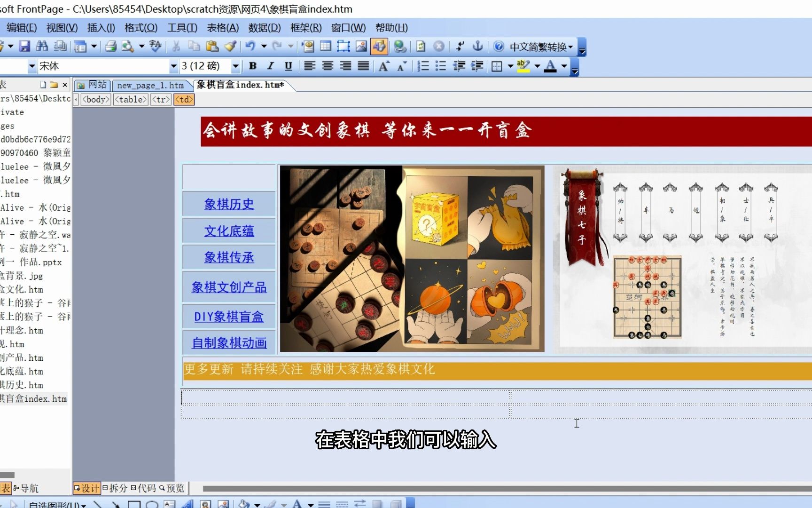
Task: Click the Insert Picture From File icon
Action: coord(361,46)
